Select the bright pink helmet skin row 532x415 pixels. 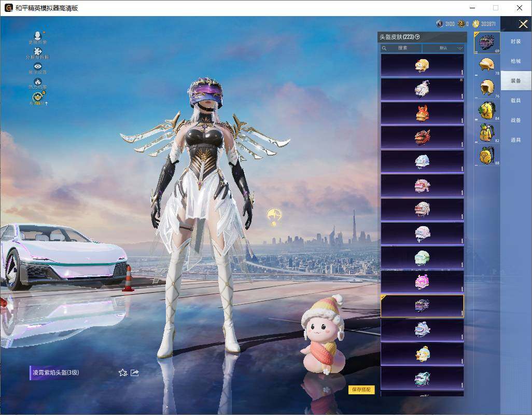422,282
